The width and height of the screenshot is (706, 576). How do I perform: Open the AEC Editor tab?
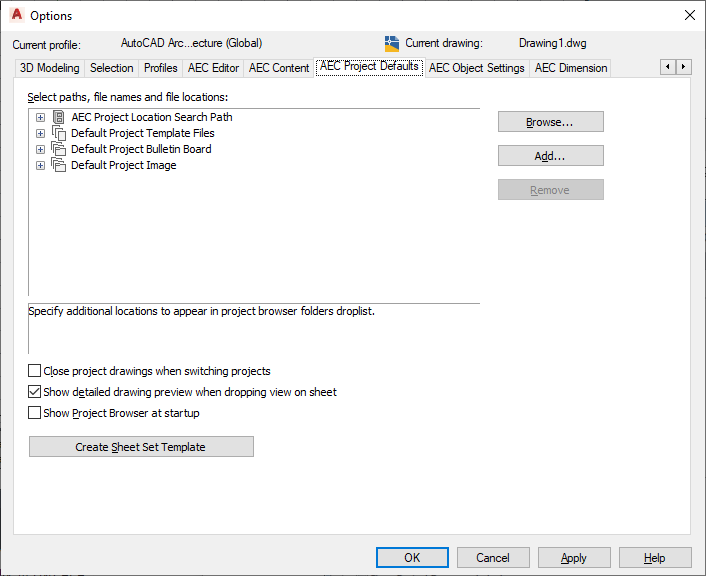(x=213, y=68)
